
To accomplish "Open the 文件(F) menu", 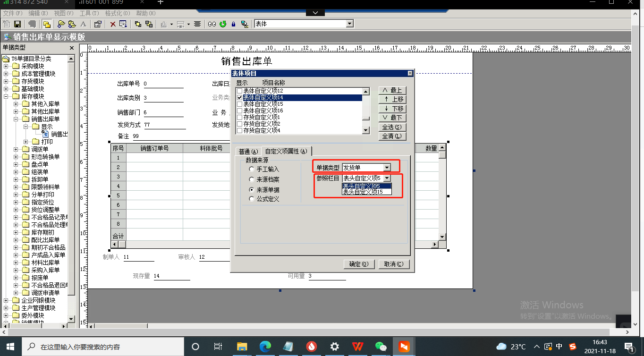I will [x=13, y=13].
